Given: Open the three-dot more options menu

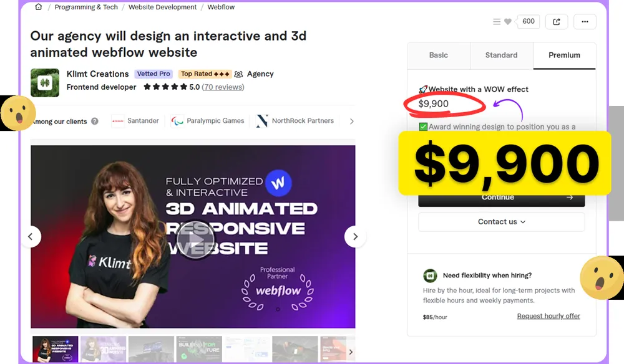Looking at the screenshot, I should click(585, 21).
